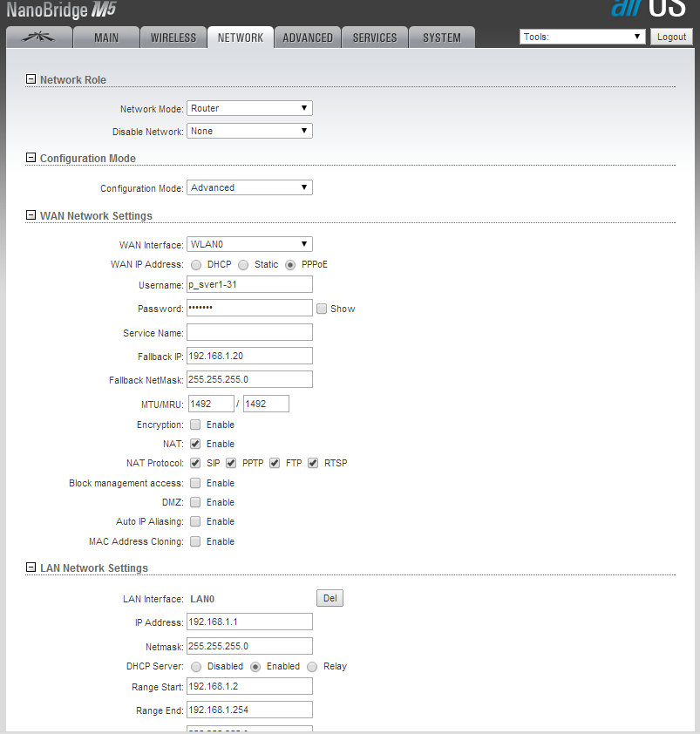This screenshot has width=700, height=734.
Task: Collapse the WAN Network Settings section
Action: click(x=31, y=215)
